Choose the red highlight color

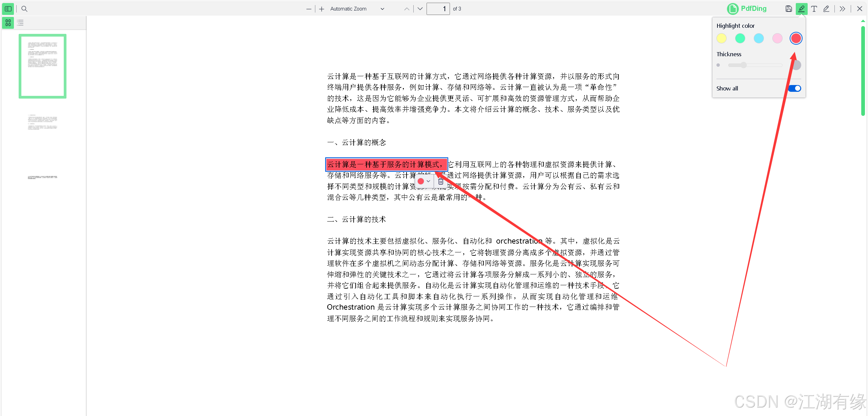point(796,38)
